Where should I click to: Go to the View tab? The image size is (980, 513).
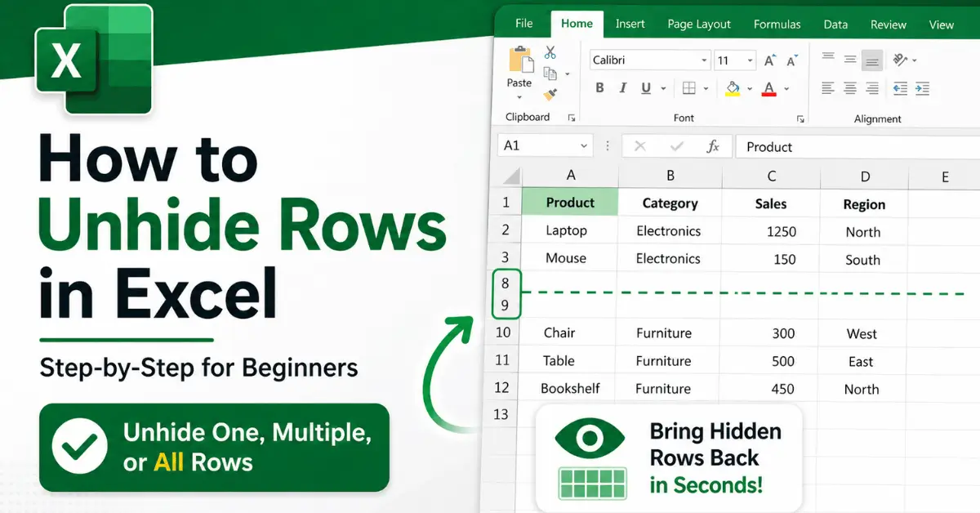(x=942, y=25)
